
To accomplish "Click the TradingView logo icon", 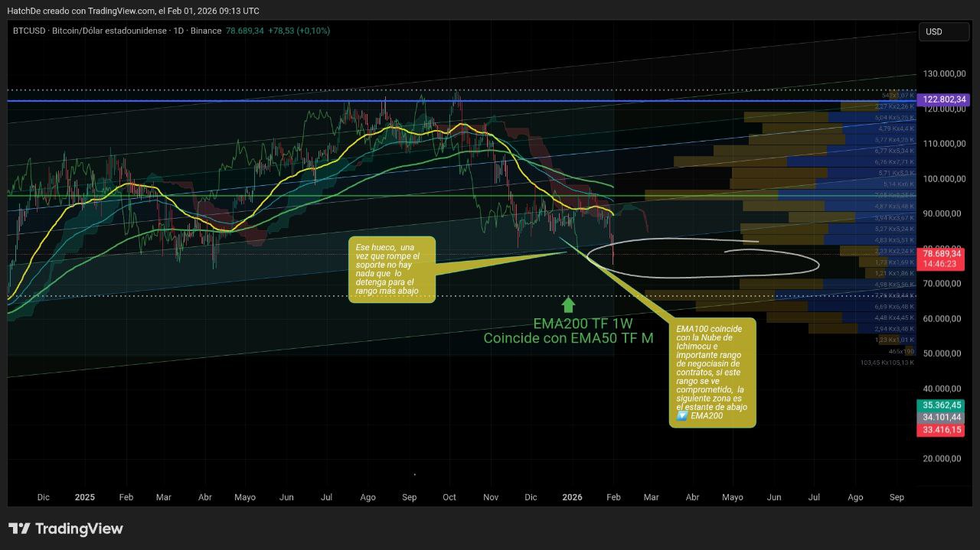I will pyautogui.click(x=19, y=529).
